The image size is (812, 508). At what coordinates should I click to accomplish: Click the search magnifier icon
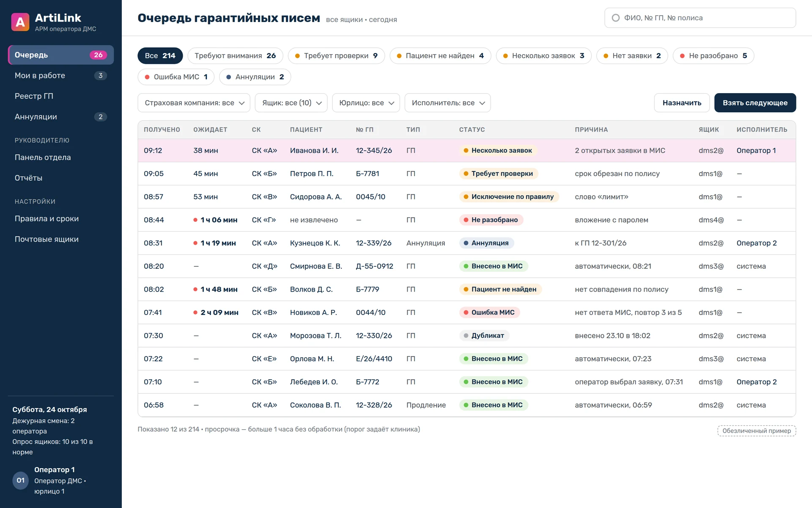point(616,18)
